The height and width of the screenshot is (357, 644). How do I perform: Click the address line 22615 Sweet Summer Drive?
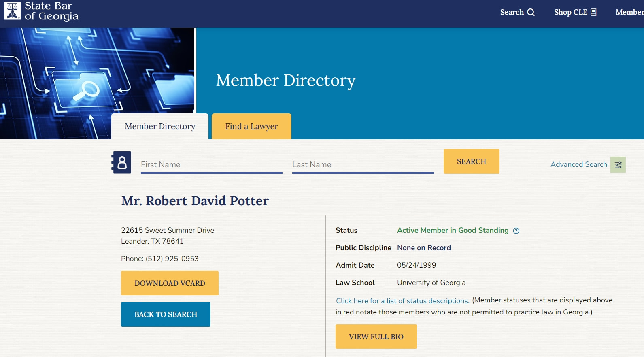click(x=168, y=230)
